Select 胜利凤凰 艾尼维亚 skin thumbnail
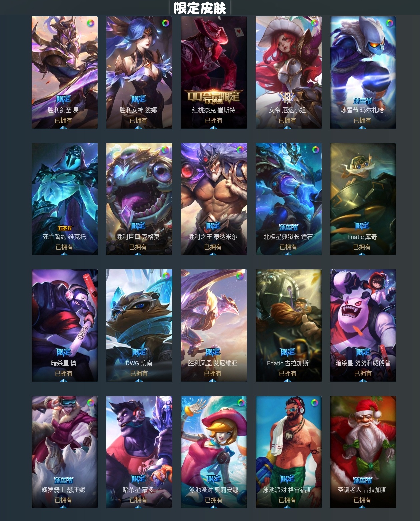The image size is (420, 521). click(x=214, y=325)
